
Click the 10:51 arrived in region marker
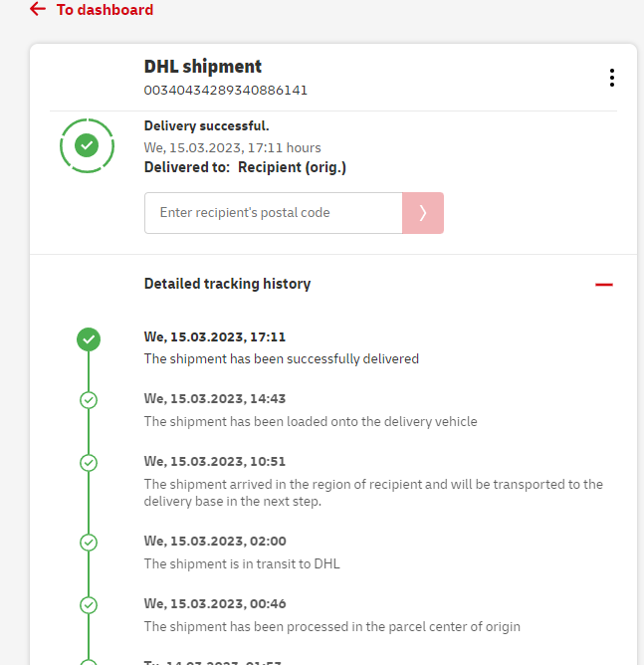(x=89, y=463)
